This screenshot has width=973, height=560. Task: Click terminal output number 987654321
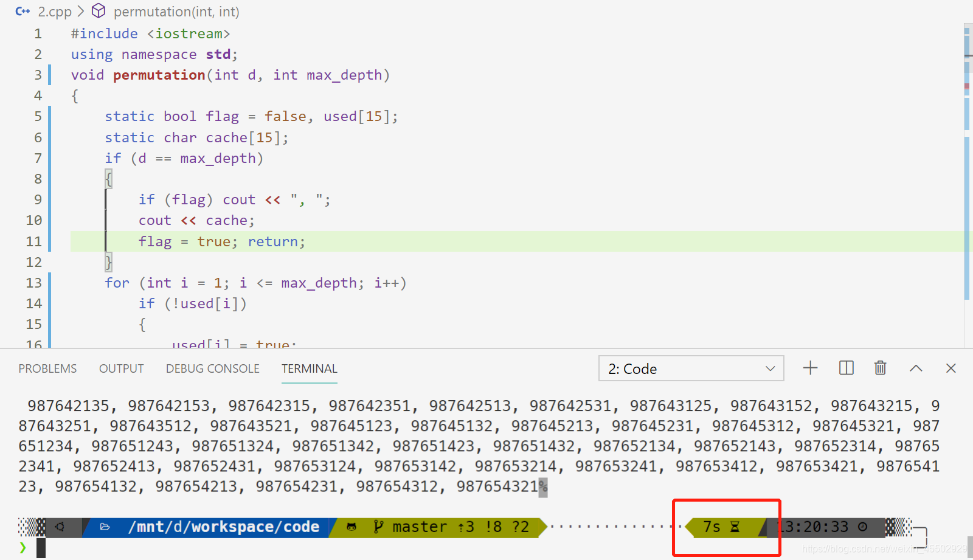coord(497,486)
